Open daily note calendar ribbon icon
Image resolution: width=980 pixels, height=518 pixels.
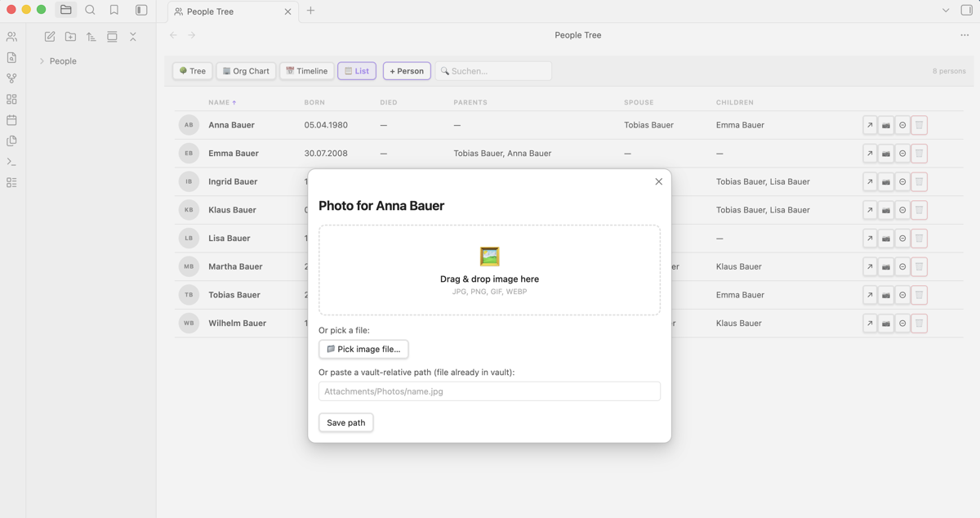[11, 120]
